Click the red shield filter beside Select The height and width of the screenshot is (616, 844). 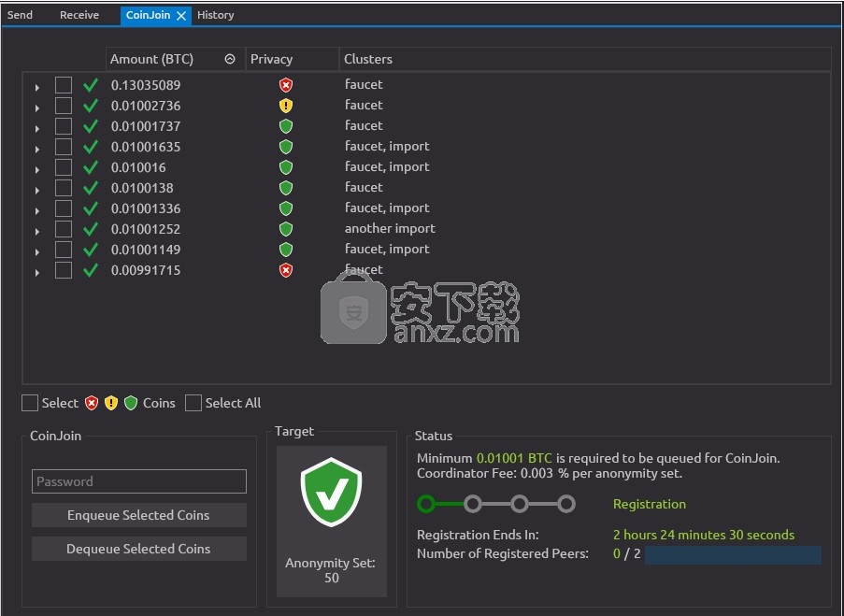92,403
